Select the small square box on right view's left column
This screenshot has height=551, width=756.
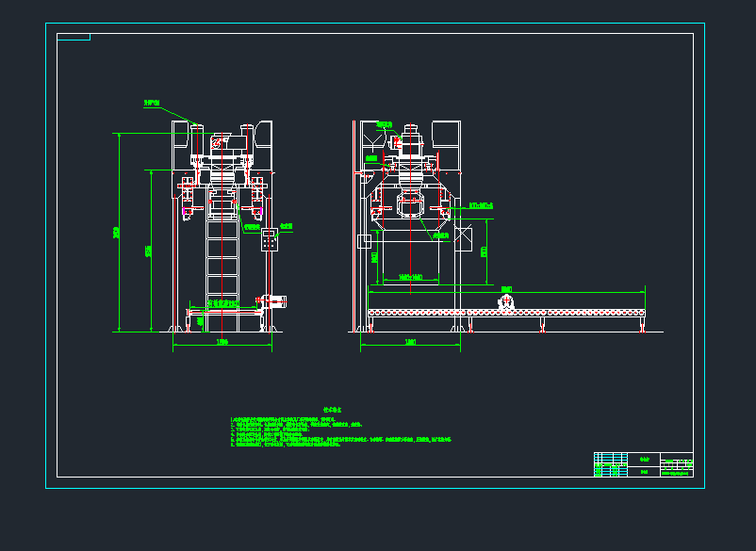click(x=364, y=241)
